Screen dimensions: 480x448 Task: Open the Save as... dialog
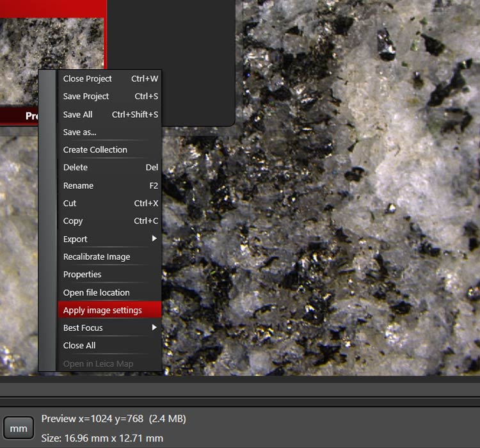pyautogui.click(x=80, y=132)
